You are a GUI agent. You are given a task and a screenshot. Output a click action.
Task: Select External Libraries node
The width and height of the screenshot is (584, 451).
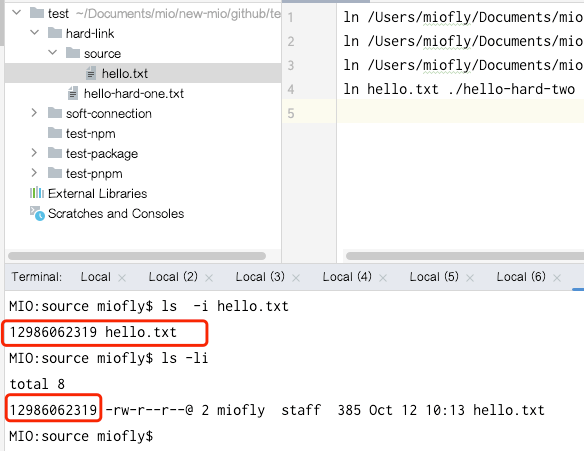pyautogui.click(x=143, y=193)
